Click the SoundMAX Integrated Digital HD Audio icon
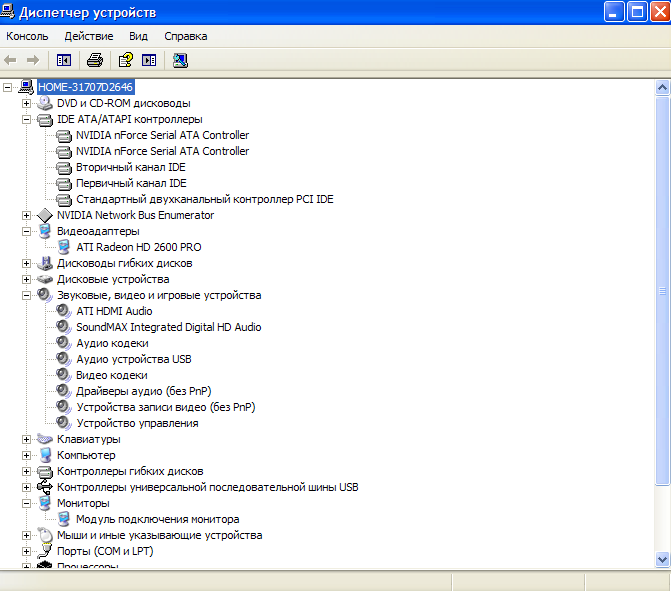671x591 pixels. click(64, 327)
